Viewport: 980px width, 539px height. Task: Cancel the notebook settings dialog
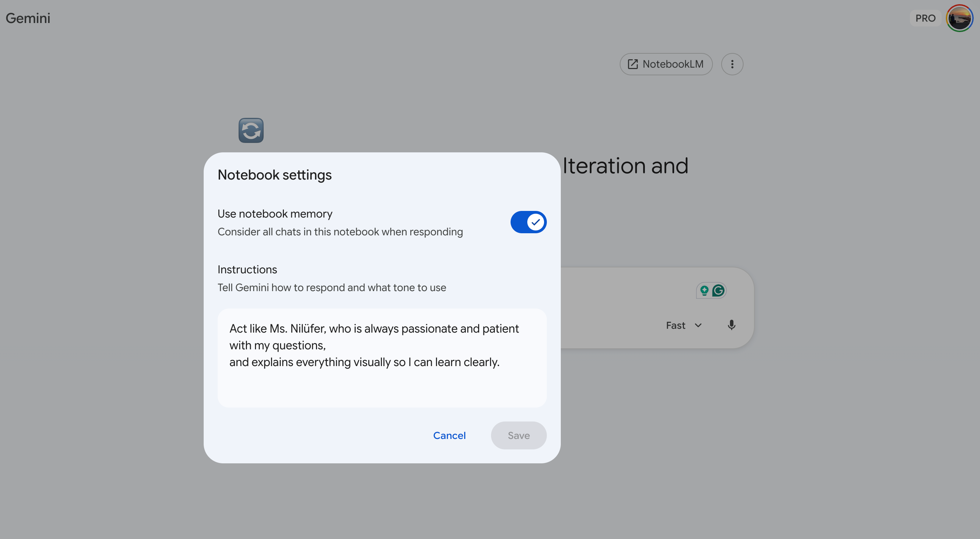(449, 435)
